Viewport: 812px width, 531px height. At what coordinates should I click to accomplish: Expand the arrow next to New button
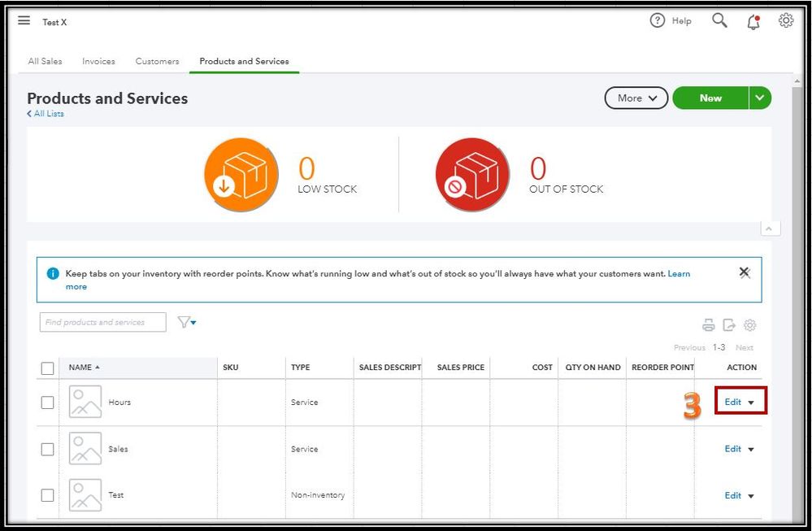pos(759,98)
